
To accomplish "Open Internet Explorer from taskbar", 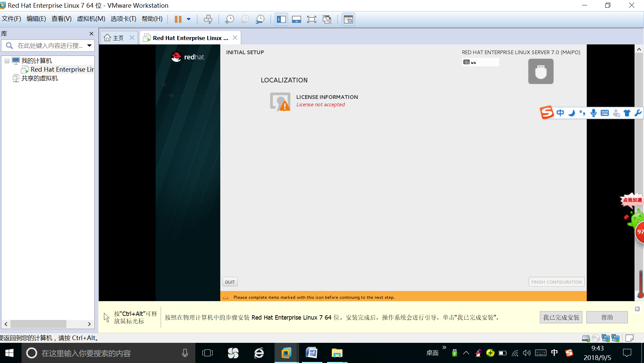I will pyautogui.click(x=259, y=353).
